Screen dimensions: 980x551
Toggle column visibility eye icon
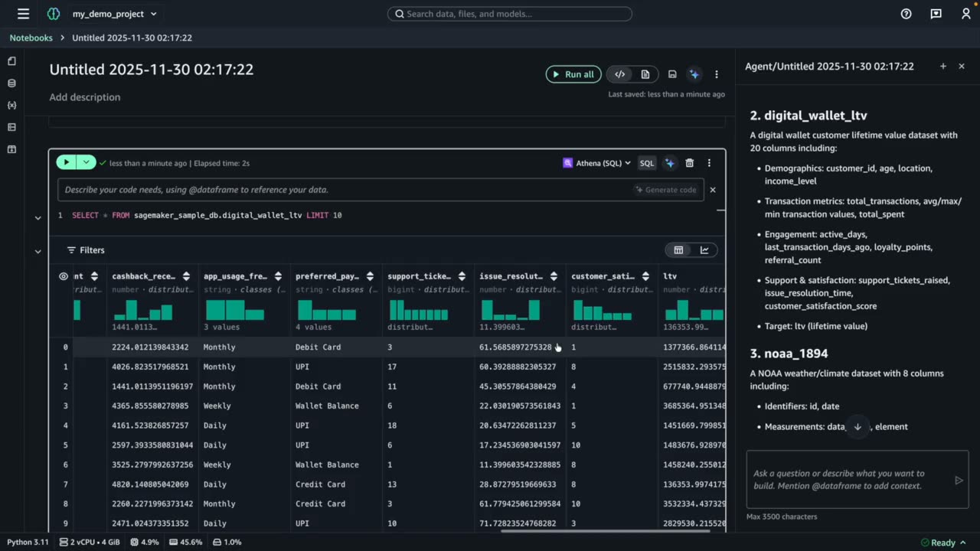(x=64, y=276)
